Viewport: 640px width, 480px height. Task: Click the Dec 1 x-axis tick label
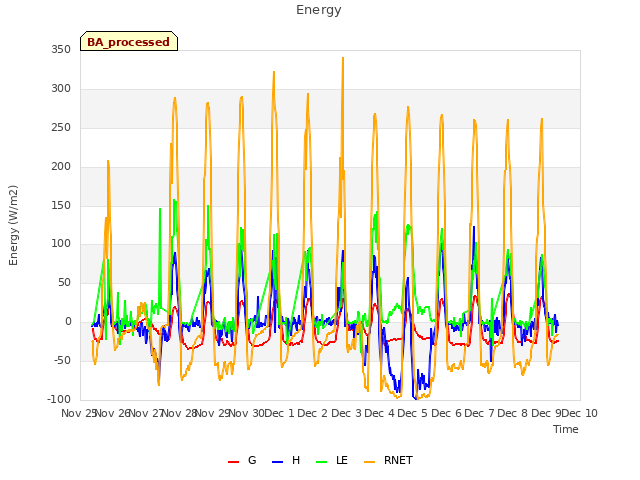pyautogui.click(x=279, y=413)
